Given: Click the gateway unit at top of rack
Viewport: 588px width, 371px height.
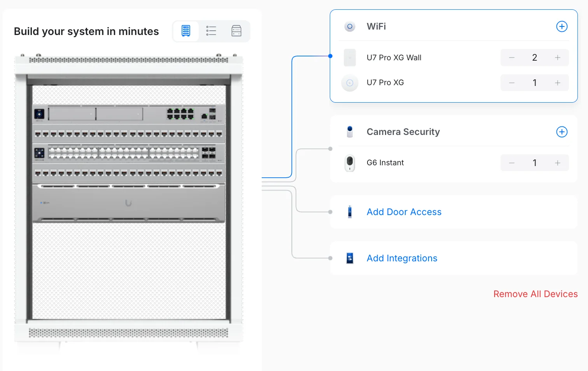Looking at the screenshot, I should coord(128,114).
